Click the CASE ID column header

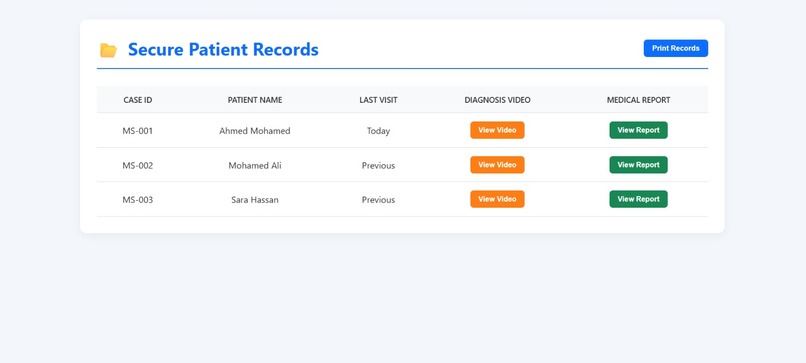coord(138,100)
